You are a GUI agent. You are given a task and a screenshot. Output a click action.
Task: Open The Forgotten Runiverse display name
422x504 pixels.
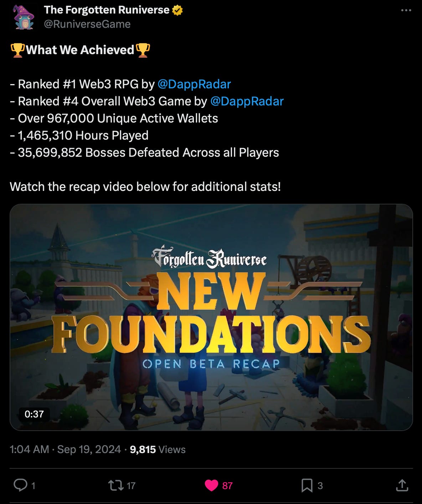click(107, 10)
